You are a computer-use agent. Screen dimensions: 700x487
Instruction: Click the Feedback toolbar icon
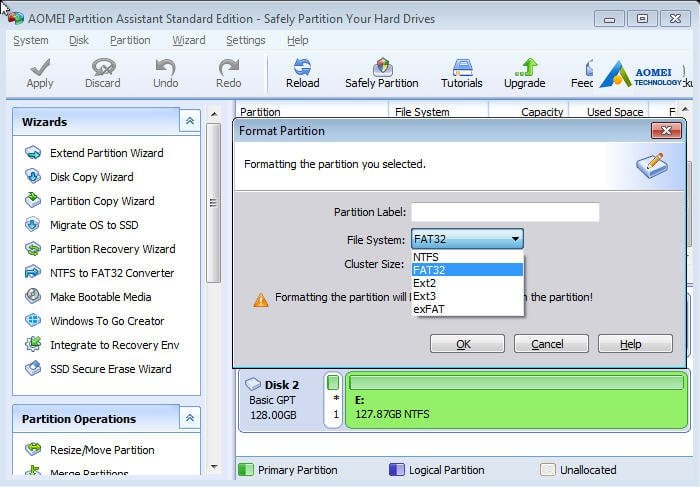[x=588, y=67]
